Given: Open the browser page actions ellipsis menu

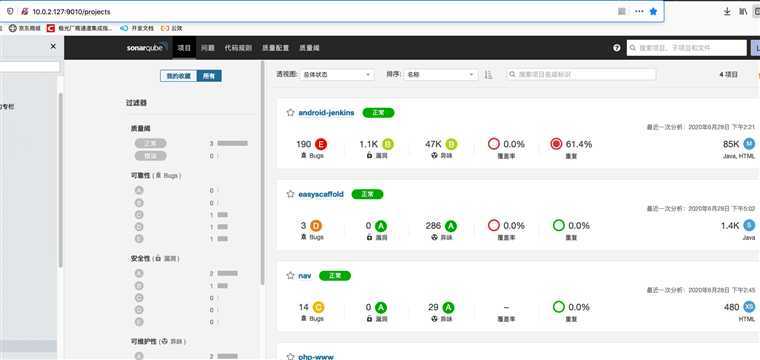Looking at the screenshot, I should [x=639, y=12].
